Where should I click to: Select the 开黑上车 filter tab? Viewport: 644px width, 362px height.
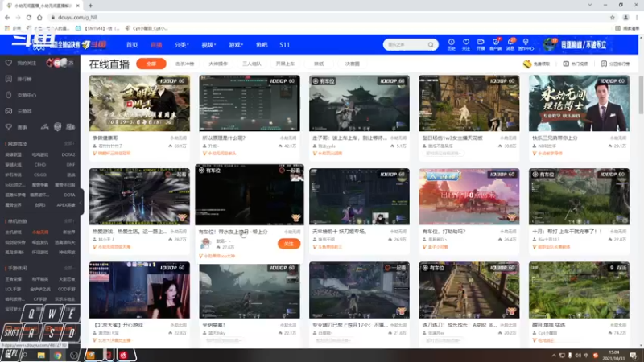pos(285,64)
